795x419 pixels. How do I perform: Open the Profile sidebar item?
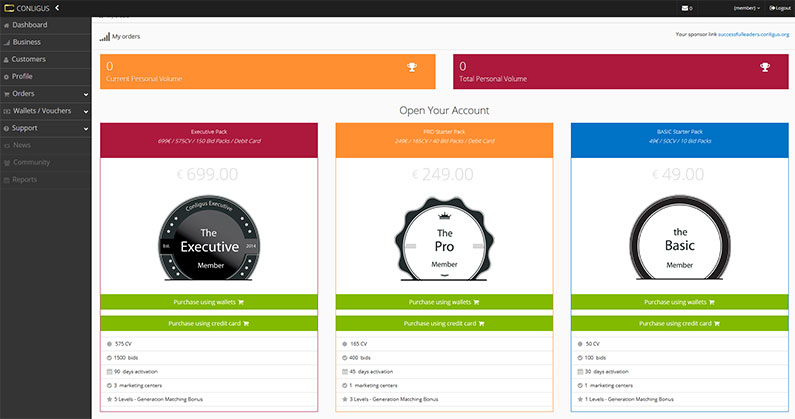(22, 76)
